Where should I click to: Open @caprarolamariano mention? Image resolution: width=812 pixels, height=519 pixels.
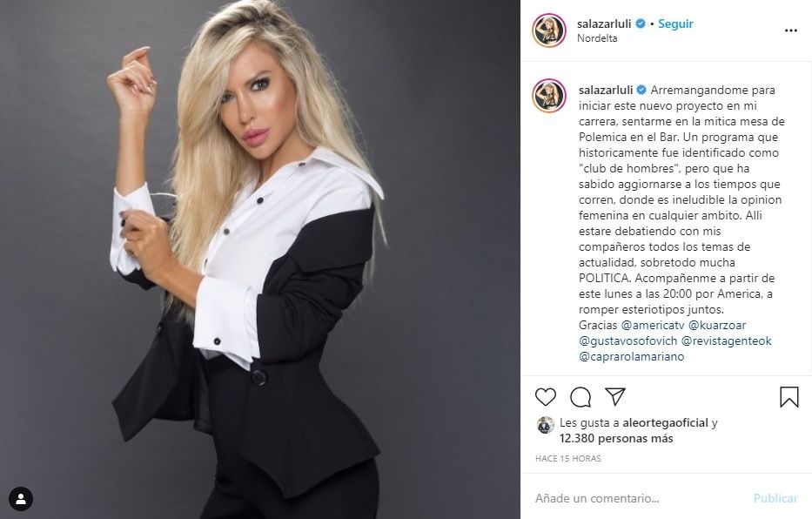point(632,356)
